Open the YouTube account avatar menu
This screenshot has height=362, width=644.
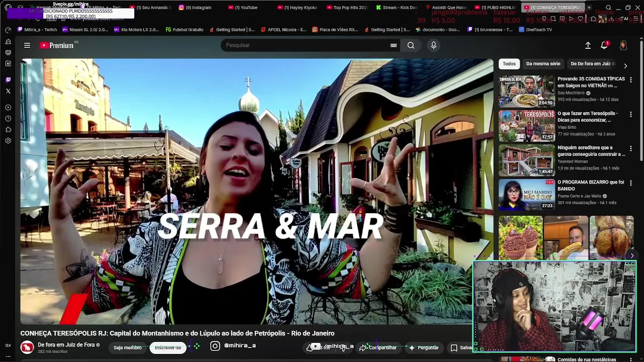pos(623,45)
